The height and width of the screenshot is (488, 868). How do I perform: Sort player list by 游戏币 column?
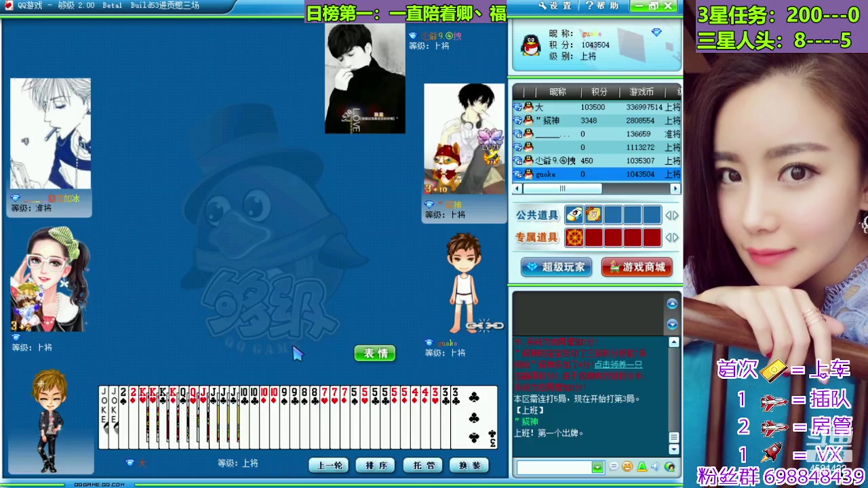(642, 92)
